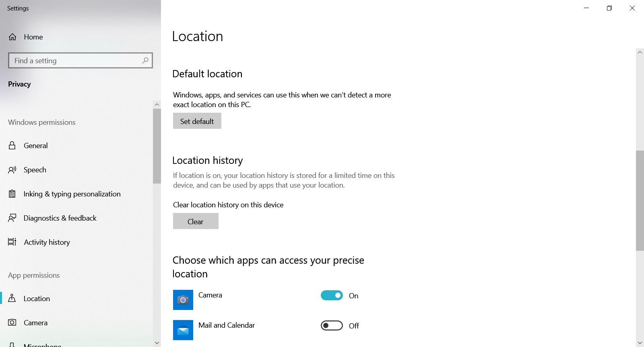Click the 'Default location' heading
The width and height of the screenshot is (644, 347).
[x=207, y=74]
